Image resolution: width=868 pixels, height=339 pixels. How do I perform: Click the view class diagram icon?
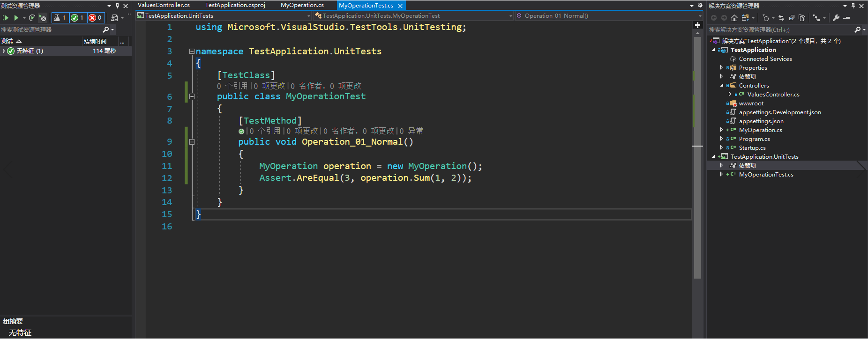(816, 18)
